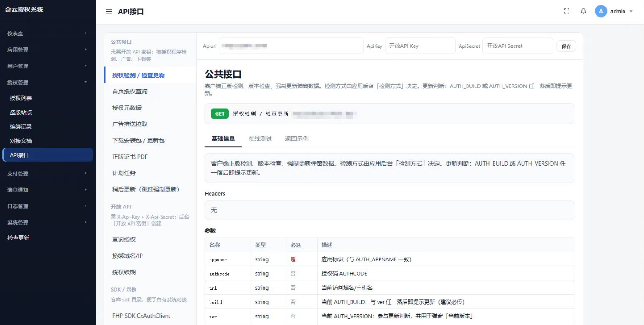Image resolution: width=644 pixels, height=325 pixels.
Task: Focus the Apiurl input field
Action: click(x=291, y=46)
